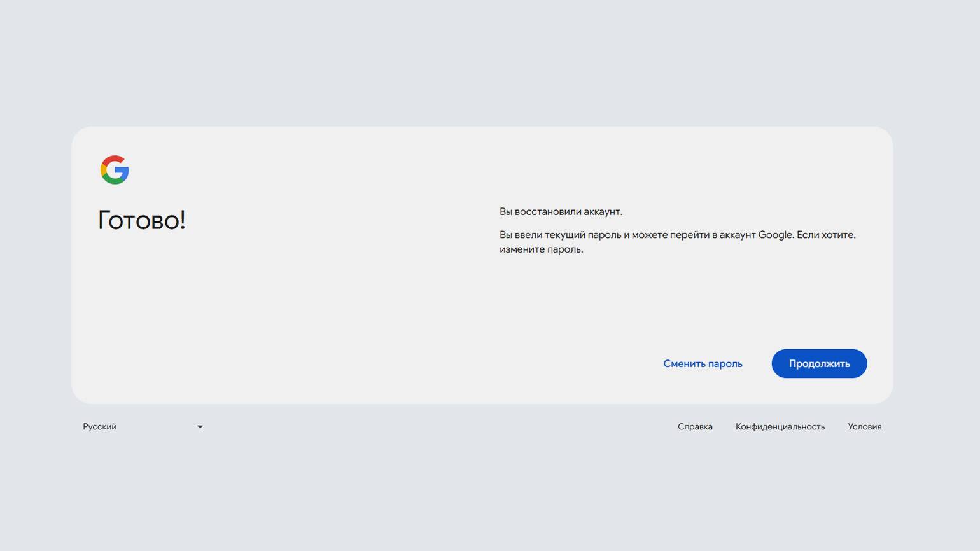The height and width of the screenshot is (551, 980).
Task: Click the language dropdown arrow
Action: (x=200, y=427)
